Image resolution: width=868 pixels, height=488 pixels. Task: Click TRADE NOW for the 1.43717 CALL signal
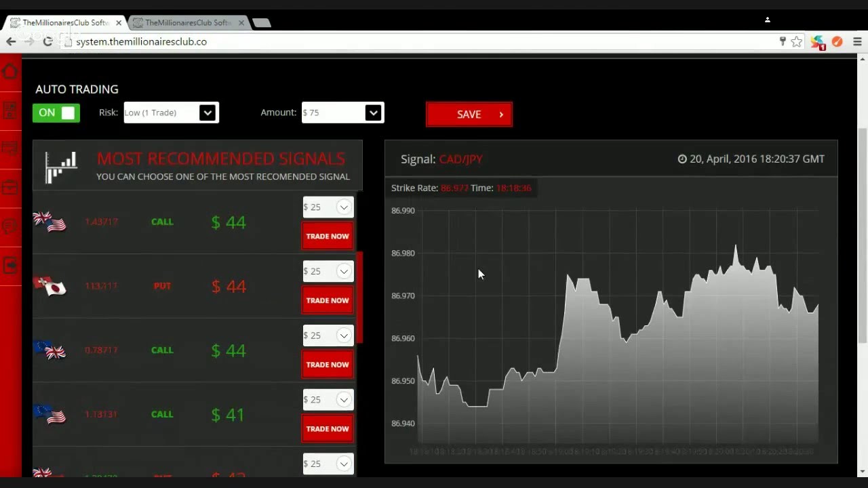click(328, 237)
